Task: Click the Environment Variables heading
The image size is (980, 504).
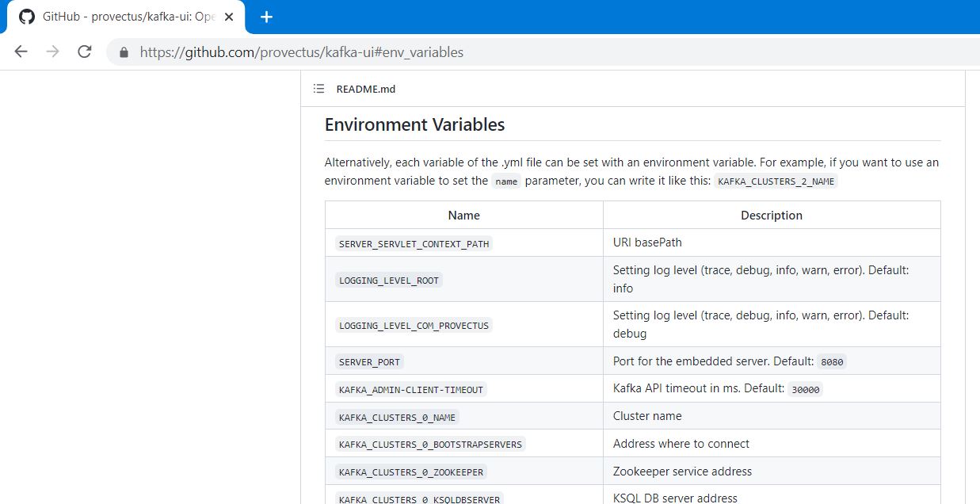Action: (414, 124)
